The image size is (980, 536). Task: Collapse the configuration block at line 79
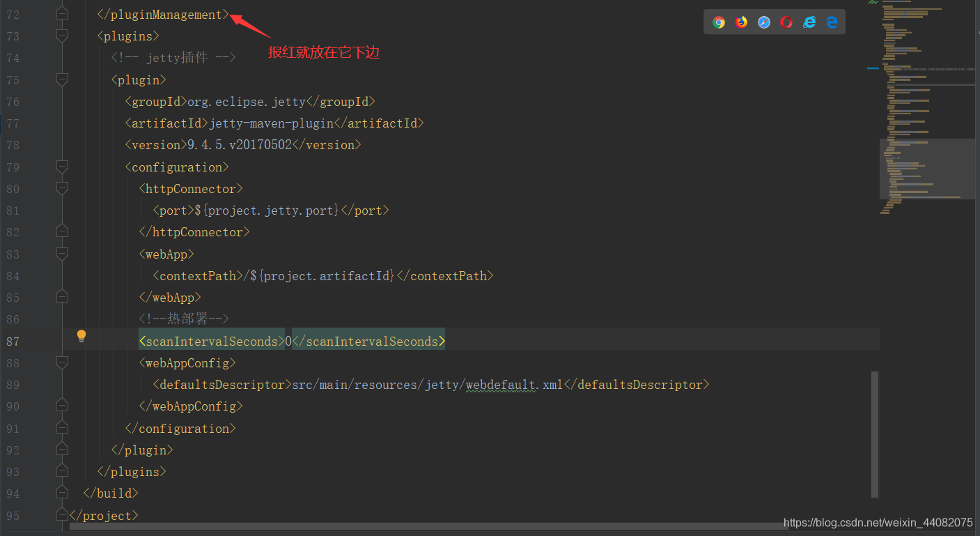tap(61, 167)
